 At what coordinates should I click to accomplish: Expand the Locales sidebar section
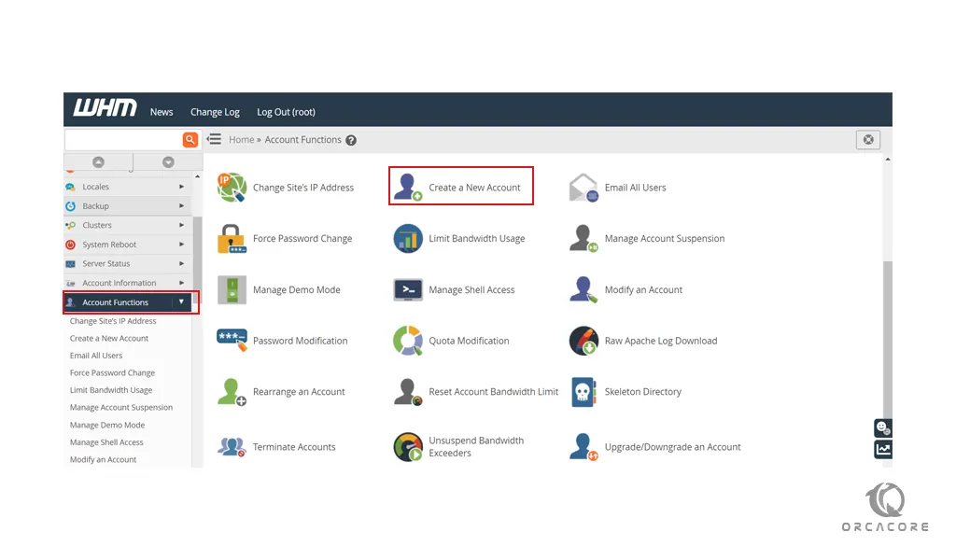tap(127, 187)
